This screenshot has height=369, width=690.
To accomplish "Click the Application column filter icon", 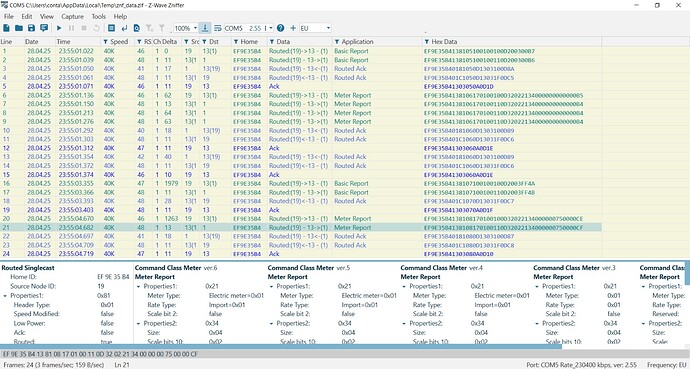I will [337, 42].
